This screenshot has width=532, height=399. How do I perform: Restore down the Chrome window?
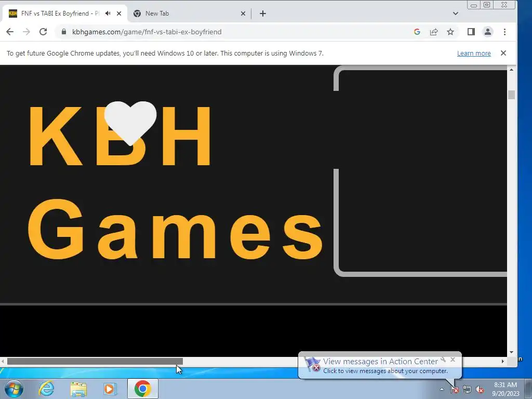(486, 5)
